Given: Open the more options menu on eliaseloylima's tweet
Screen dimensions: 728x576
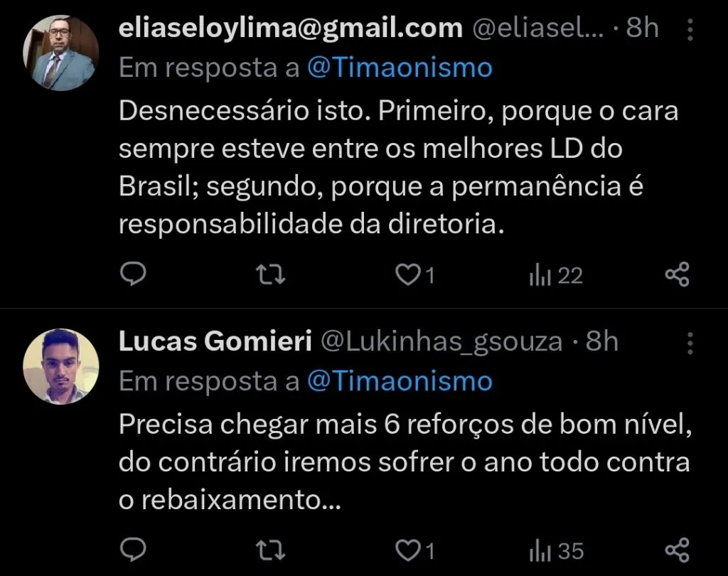Looking at the screenshot, I should [690, 30].
